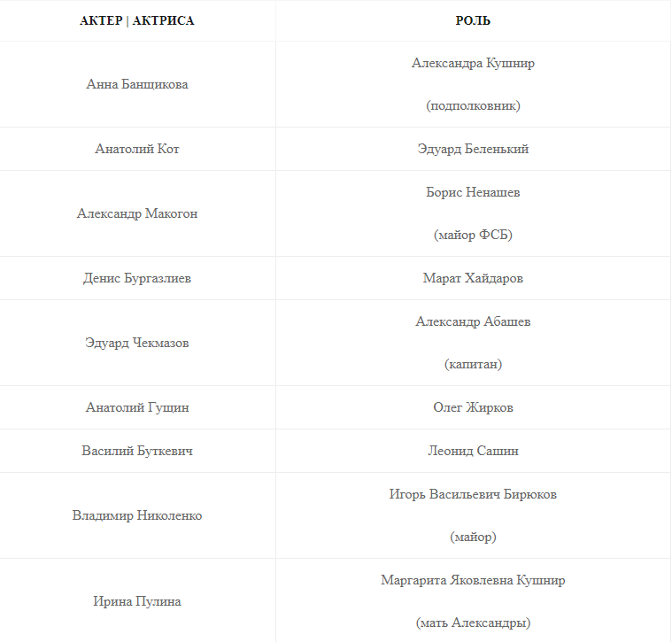
Task: Click the role Эдуард Беленький
Action: (473, 149)
